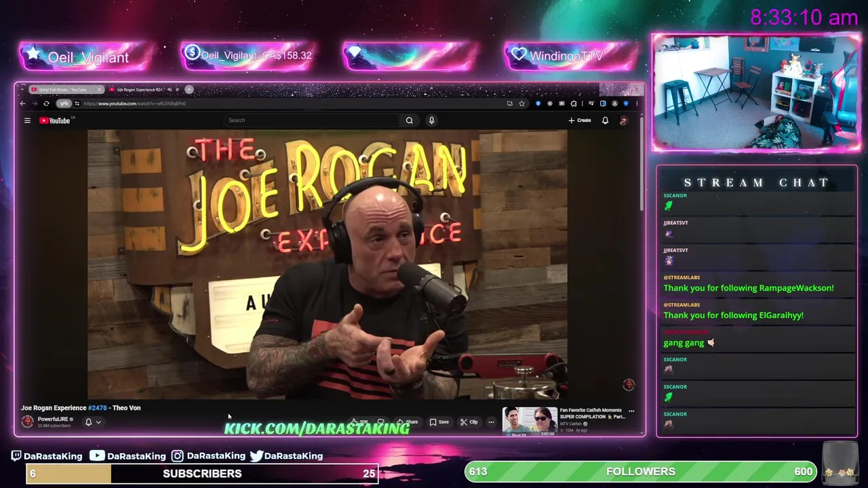
Task: Open a new browser tab
Action: pyautogui.click(x=189, y=89)
